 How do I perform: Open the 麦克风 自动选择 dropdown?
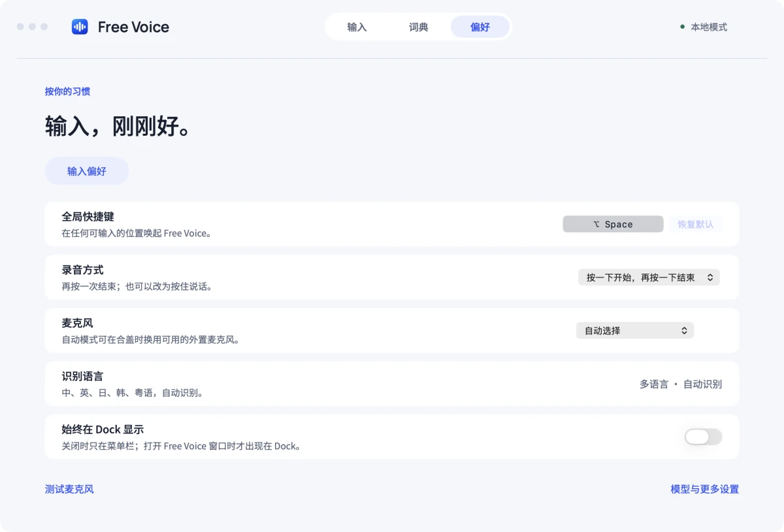coord(635,330)
